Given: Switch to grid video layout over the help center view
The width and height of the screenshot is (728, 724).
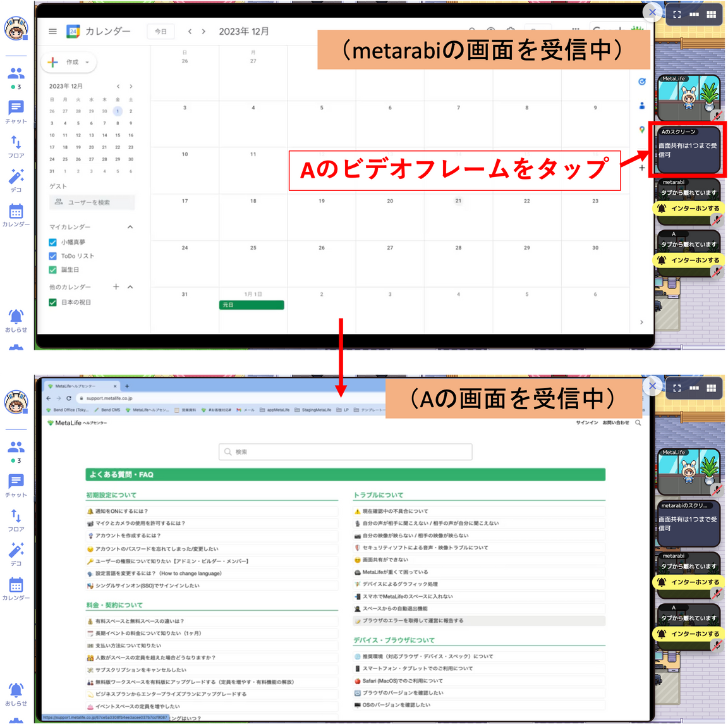Looking at the screenshot, I should point(712,388).
